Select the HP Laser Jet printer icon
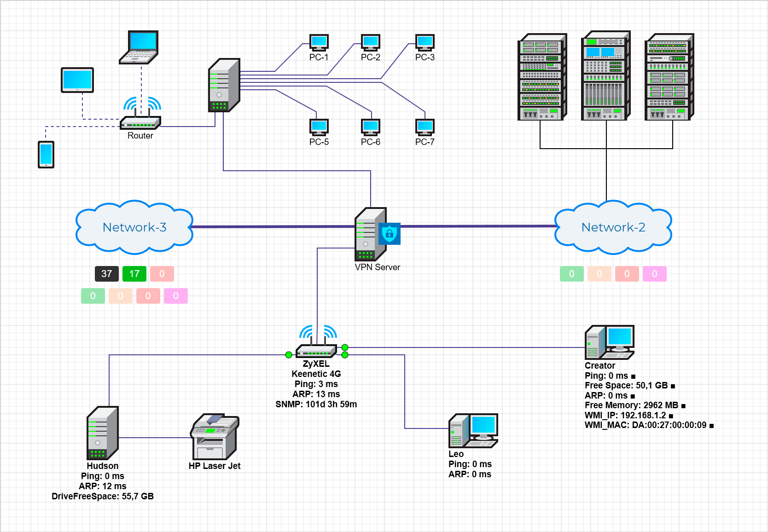 tap(215, 436)
